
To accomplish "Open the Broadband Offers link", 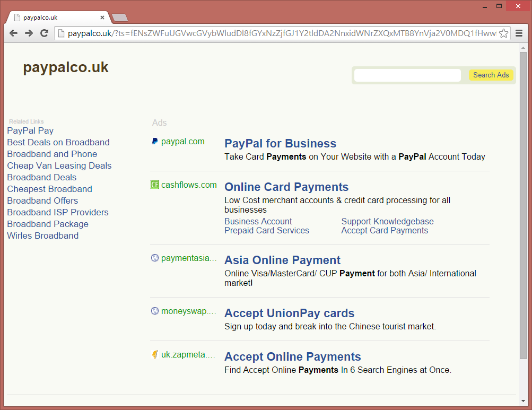I will [42, 200].
